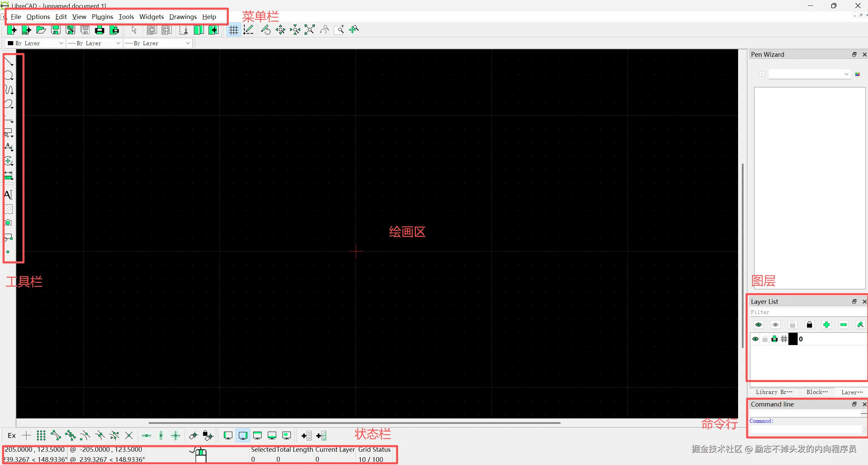Click the Cut scissors icon
This screenshot has width=868, height=465.
pos(184,30)
